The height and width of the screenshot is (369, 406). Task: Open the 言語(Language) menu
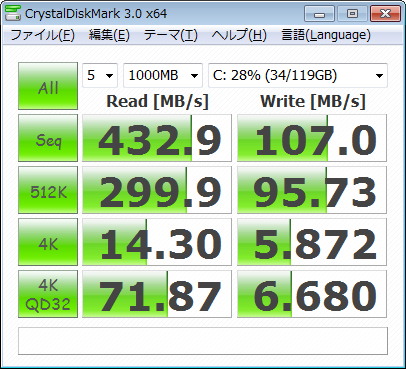(x=326, y=35)
